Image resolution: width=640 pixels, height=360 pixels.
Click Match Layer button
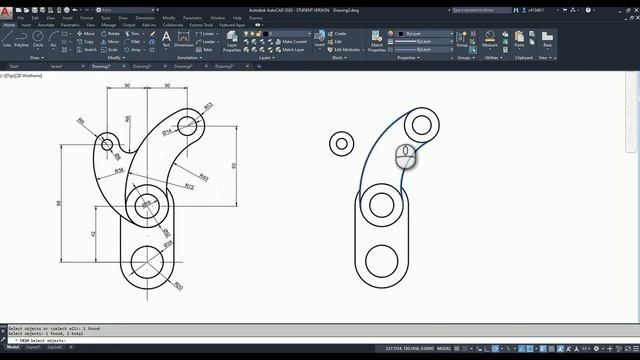click(290, 49)
